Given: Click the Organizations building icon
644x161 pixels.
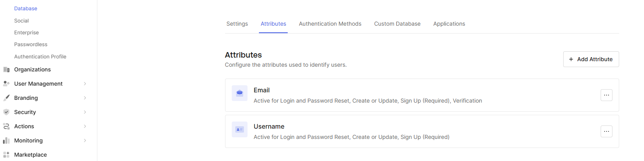Looking at the screenshot, I should [x=6, y=69].
